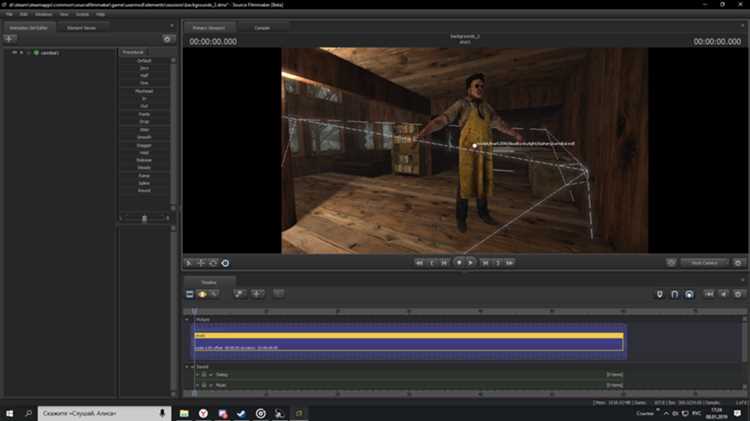
Task: Toggle camera1 visibility eye icon
Action: click(14, 53)
